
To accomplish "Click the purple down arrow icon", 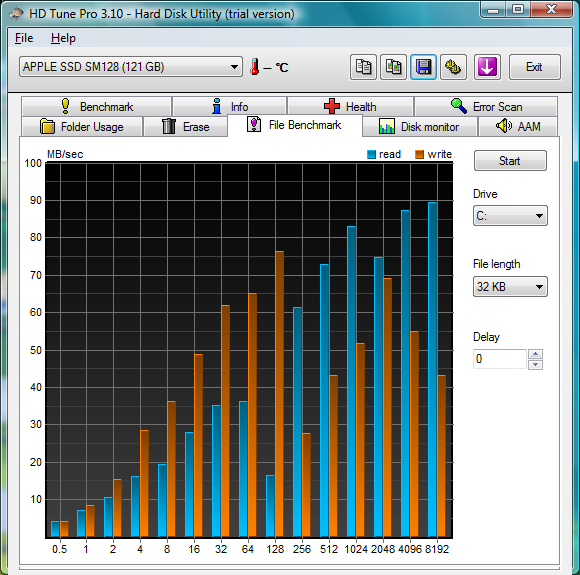I will point(487,67).
